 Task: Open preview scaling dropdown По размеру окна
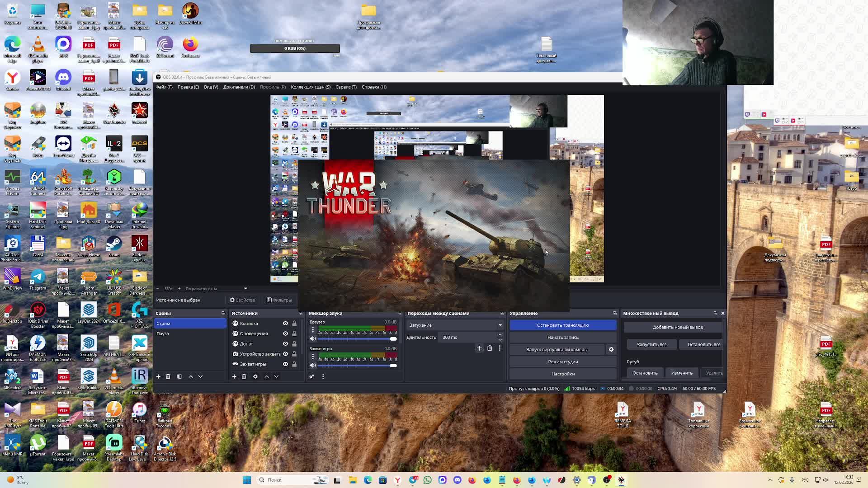tap(245, 288)
